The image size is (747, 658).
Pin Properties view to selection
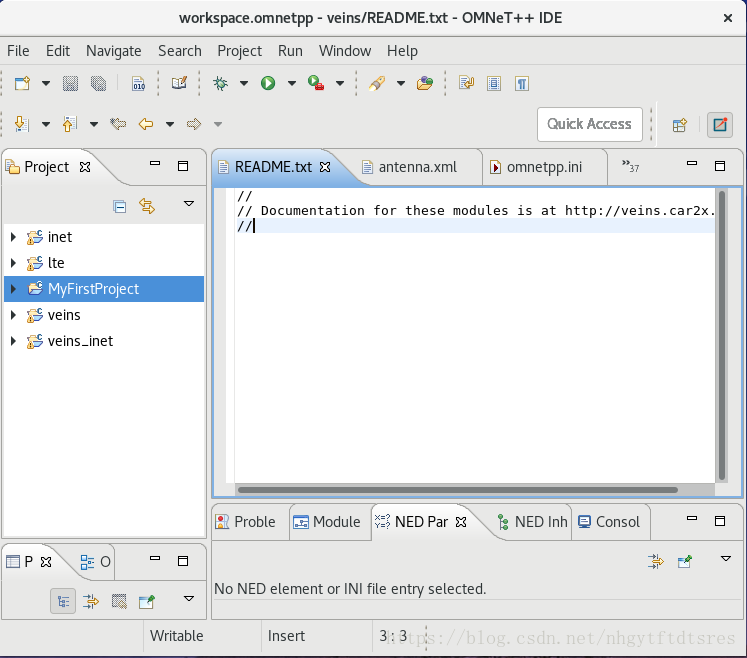pyautogui.click(x=147, y=602)
